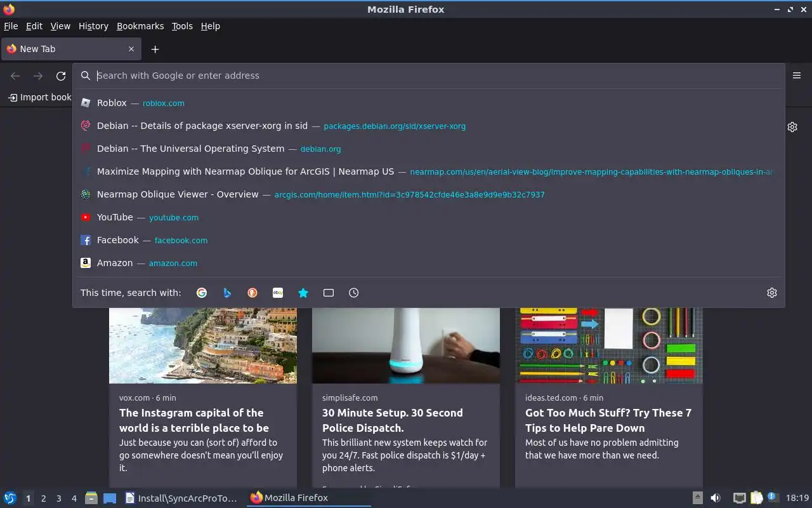Open the Tools menu
Image resolution: width=812 pixels, height=508 pixels.
tap(182, 26)
